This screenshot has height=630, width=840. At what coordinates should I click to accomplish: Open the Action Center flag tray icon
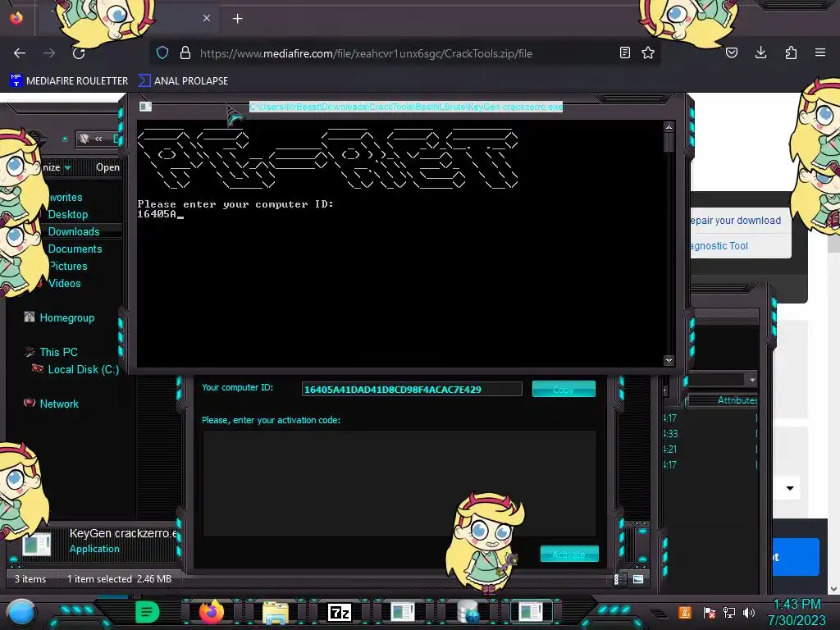709,612
